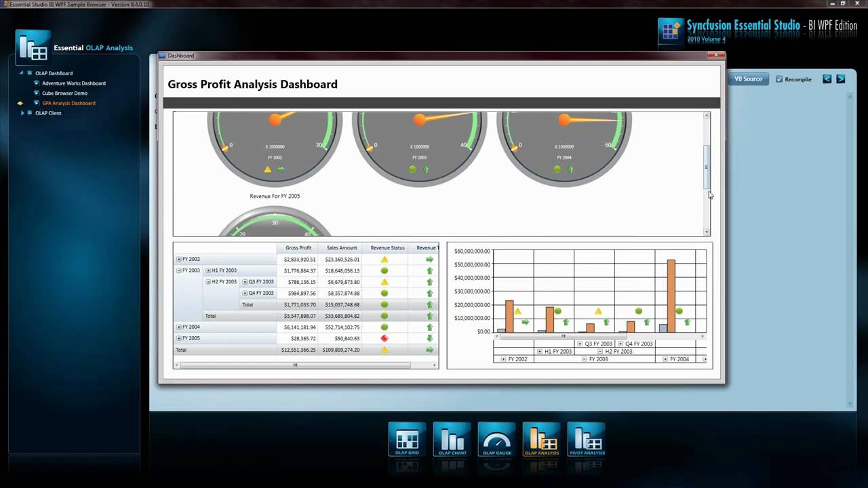Click the green right arrow trend in FY 2002 row
This screenshot has height=488, width=868.
tap(429, 260)
